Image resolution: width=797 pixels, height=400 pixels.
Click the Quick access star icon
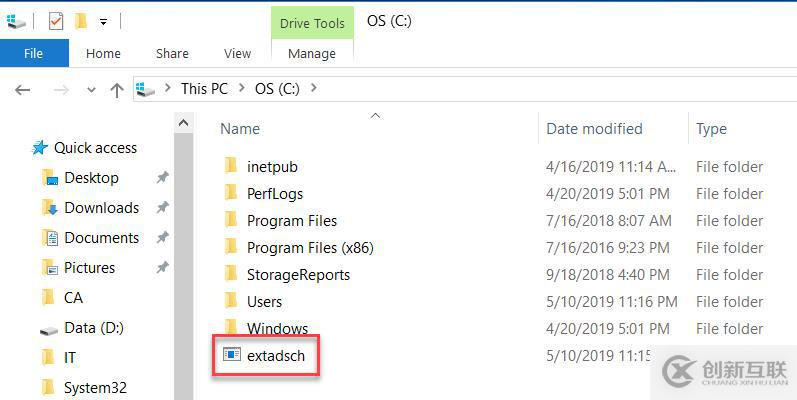40,148
